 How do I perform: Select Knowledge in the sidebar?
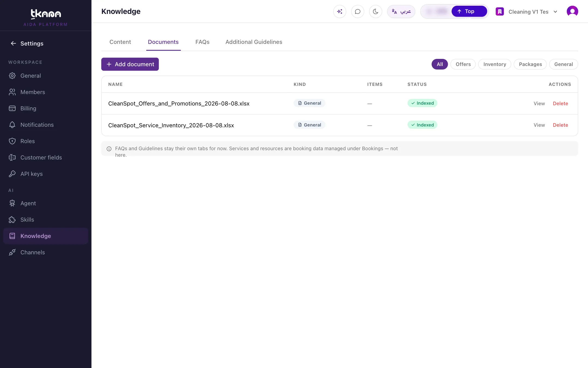click(46, 236)
